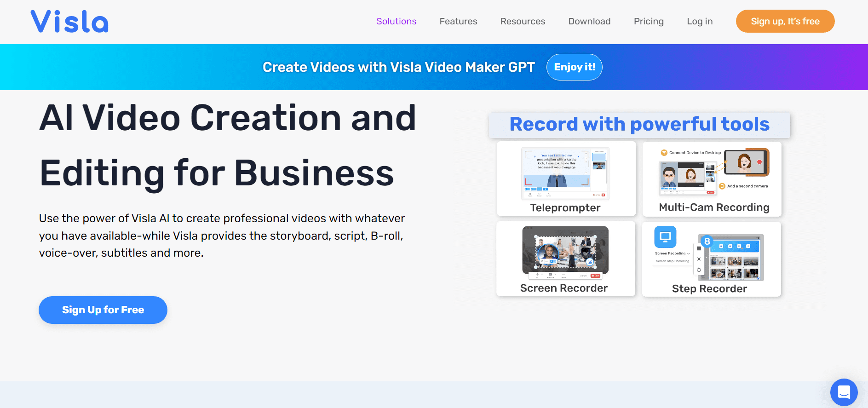Open the Features menu

pos(458,21)
